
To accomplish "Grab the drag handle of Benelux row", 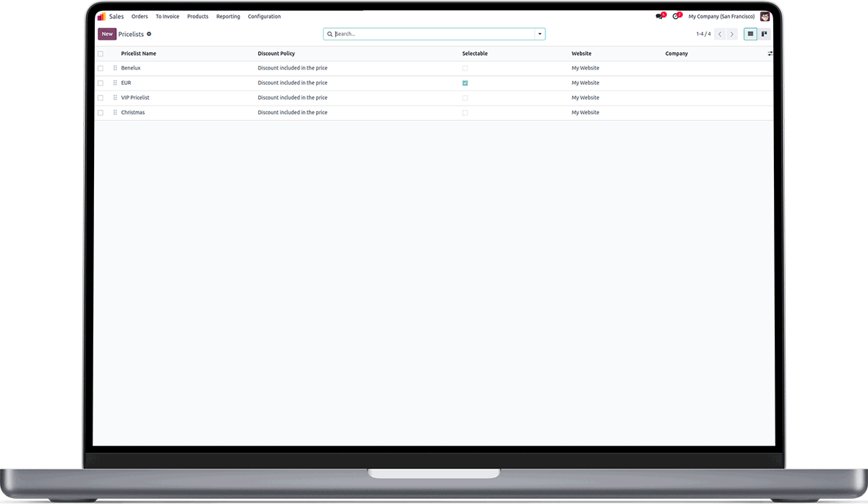I will click(115, 68).
